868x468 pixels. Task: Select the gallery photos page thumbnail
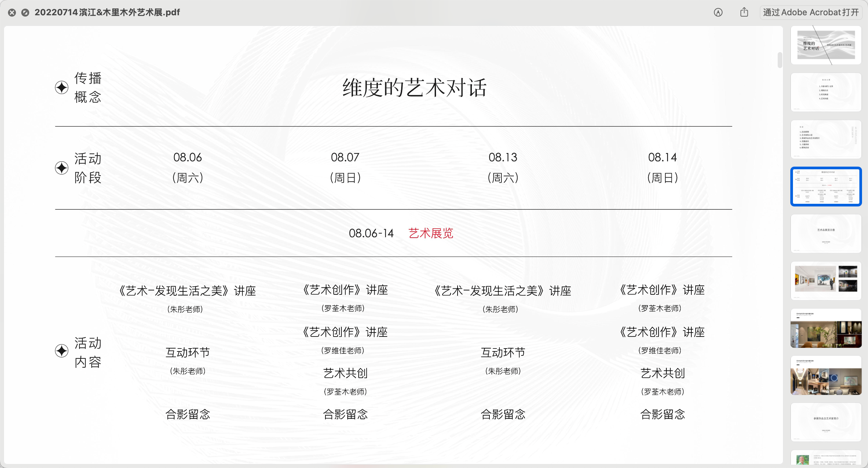825,281
